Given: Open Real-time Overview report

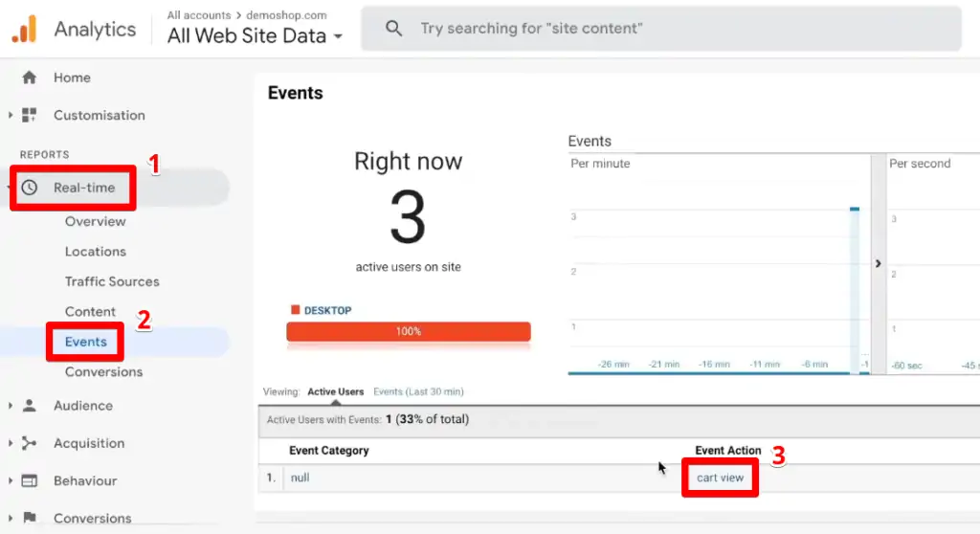Looking at the screenshot, I should click(x=95, y=221).
